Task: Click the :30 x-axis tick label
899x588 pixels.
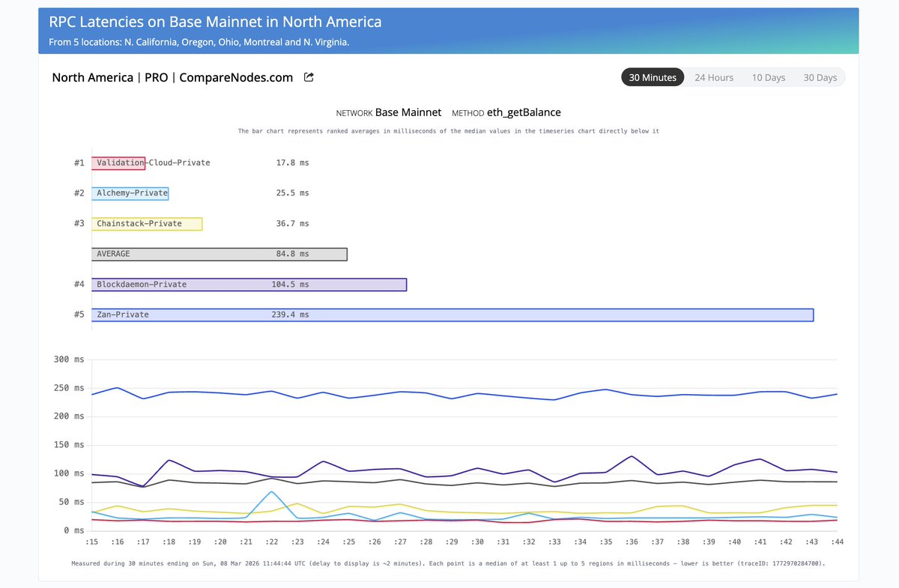Action: click(477, 542)
